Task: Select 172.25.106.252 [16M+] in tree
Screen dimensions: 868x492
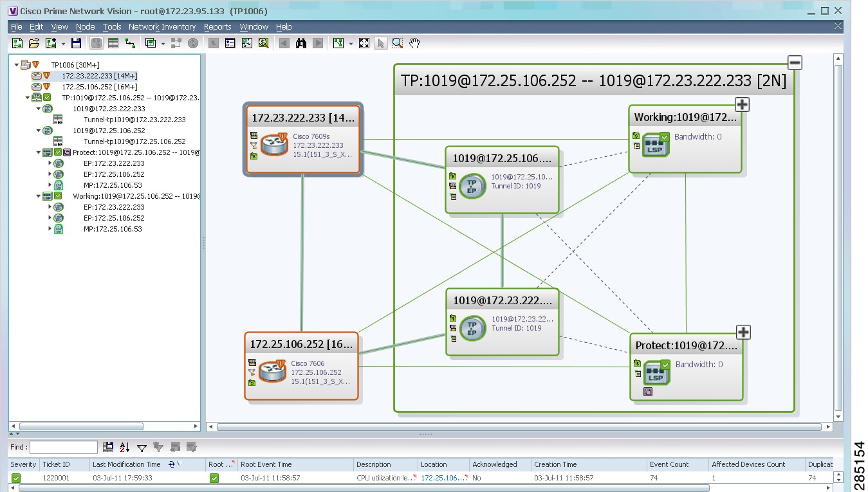Action: 100,87
